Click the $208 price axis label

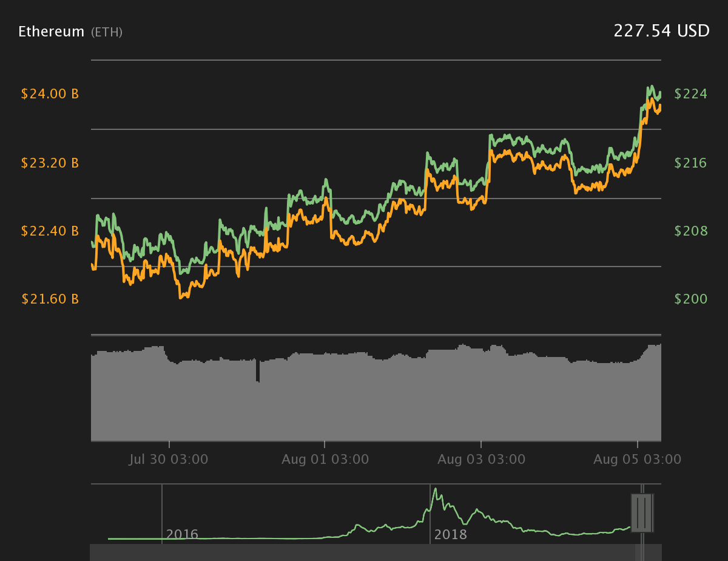[691, 231]
